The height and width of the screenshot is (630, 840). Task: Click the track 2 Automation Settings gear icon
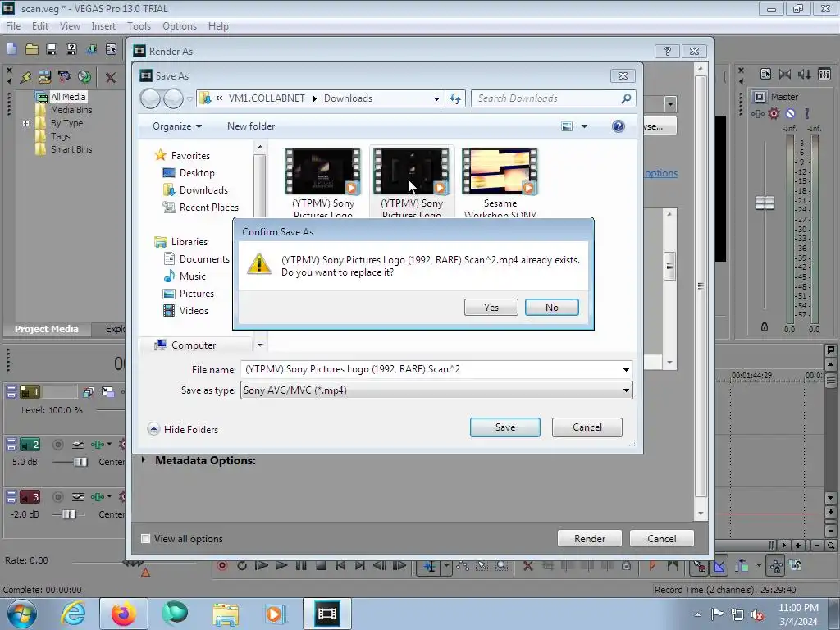(121, 444)
